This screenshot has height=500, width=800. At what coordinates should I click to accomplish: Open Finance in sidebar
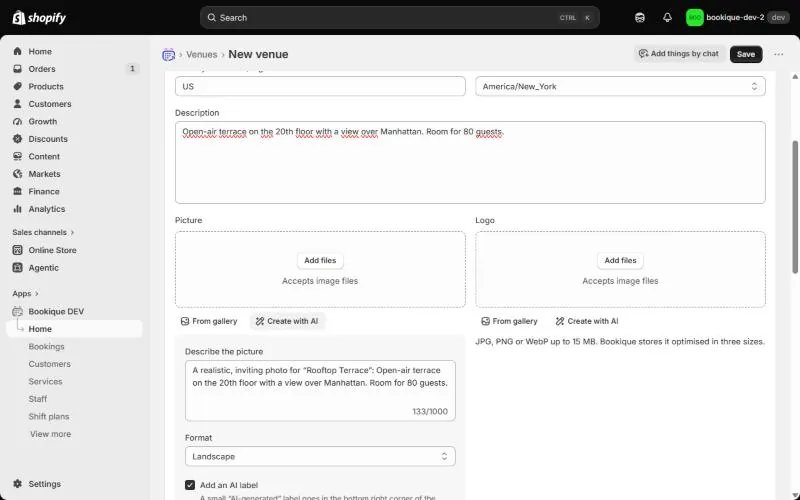74,191
